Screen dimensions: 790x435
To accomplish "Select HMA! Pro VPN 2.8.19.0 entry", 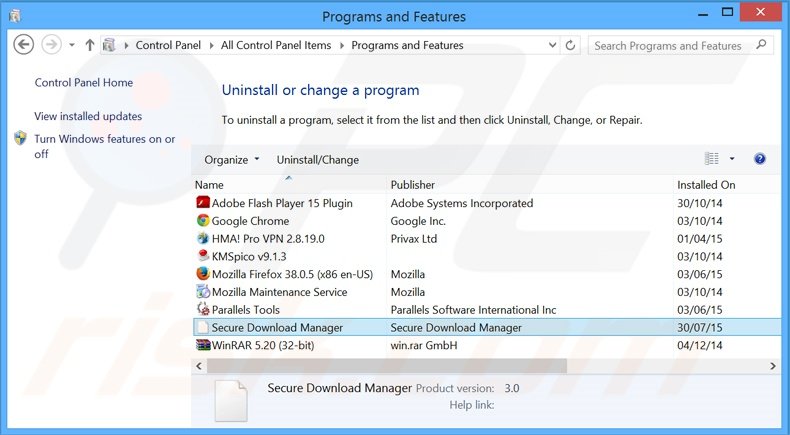I will pos(268,238).
